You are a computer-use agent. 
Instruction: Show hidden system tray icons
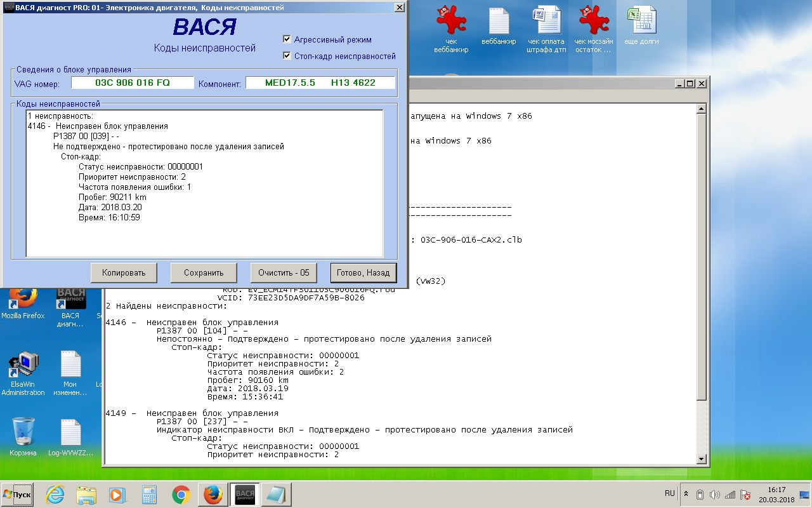[x=686, y=495]
